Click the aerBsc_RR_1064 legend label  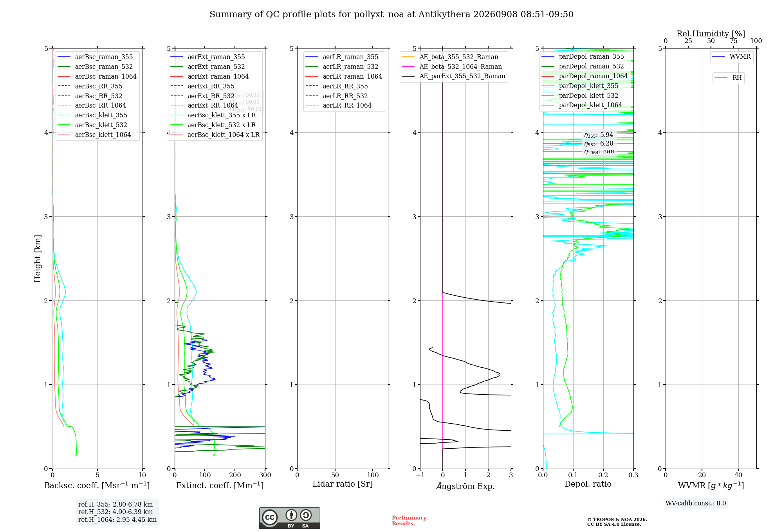pos(101,106)
